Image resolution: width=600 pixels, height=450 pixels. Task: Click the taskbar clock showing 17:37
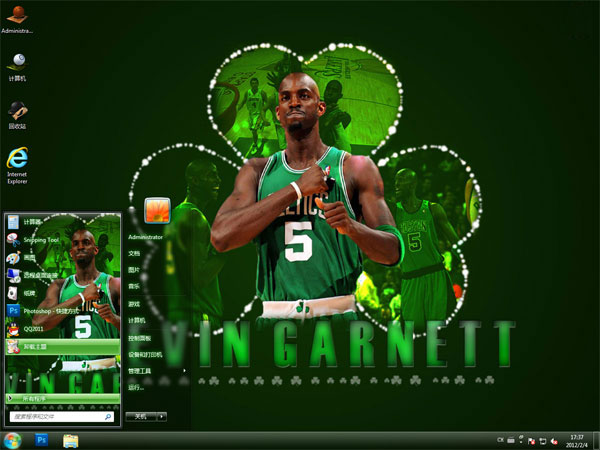point(577,441)
